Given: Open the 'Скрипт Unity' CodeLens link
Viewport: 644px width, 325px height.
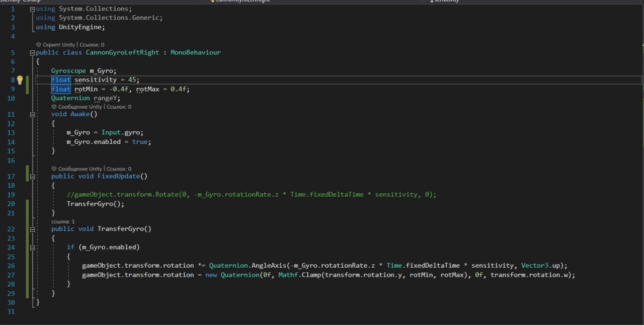Looking at the screenshot, I should tap(59, 45).
